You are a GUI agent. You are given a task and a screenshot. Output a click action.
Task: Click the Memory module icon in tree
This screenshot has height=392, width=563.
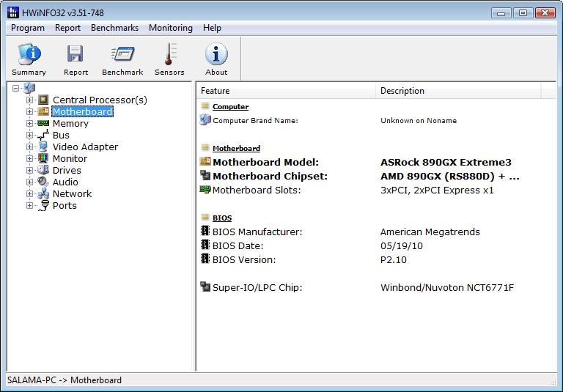(x=43, y=123)
